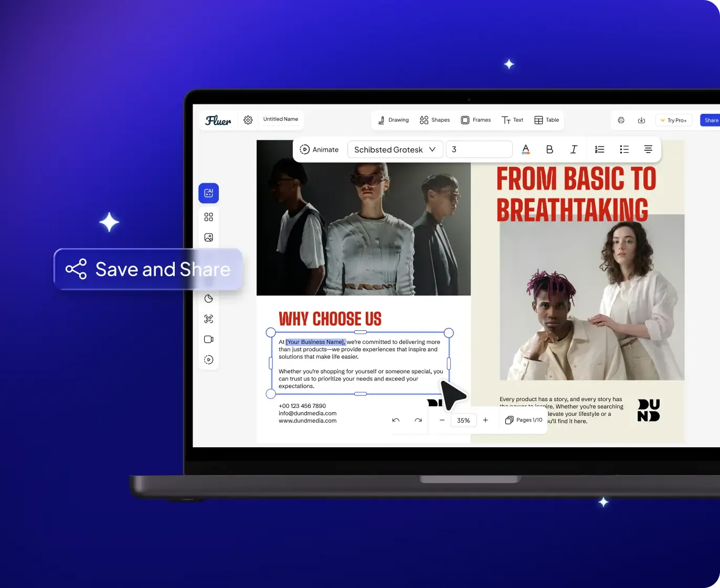Expand the Try Pro+ options

click(674, 120)
